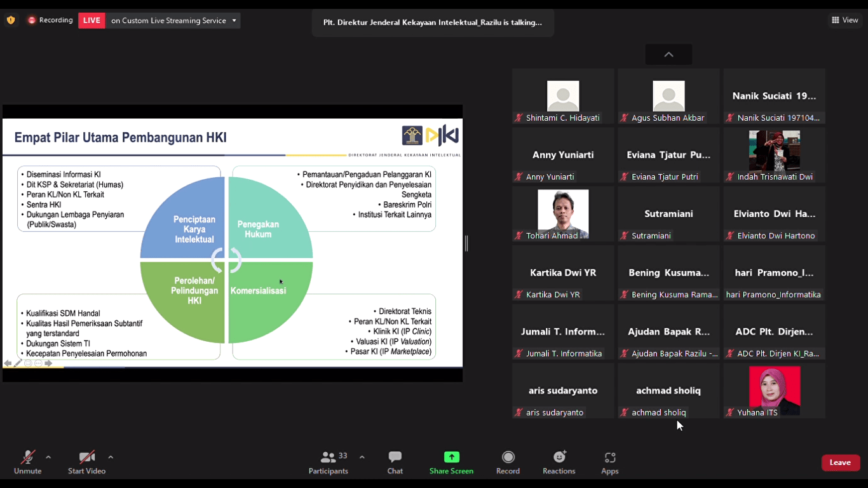
Task: Expand video options arrow beside Start Video
Action: pyautogui.click(x=111, y=457)
